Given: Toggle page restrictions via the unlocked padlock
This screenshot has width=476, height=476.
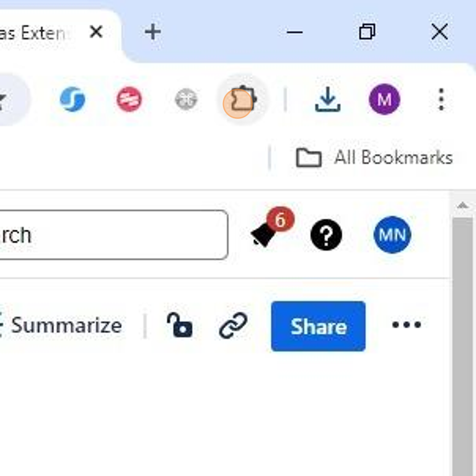Looking at the screenshot, I should (180, 325).
